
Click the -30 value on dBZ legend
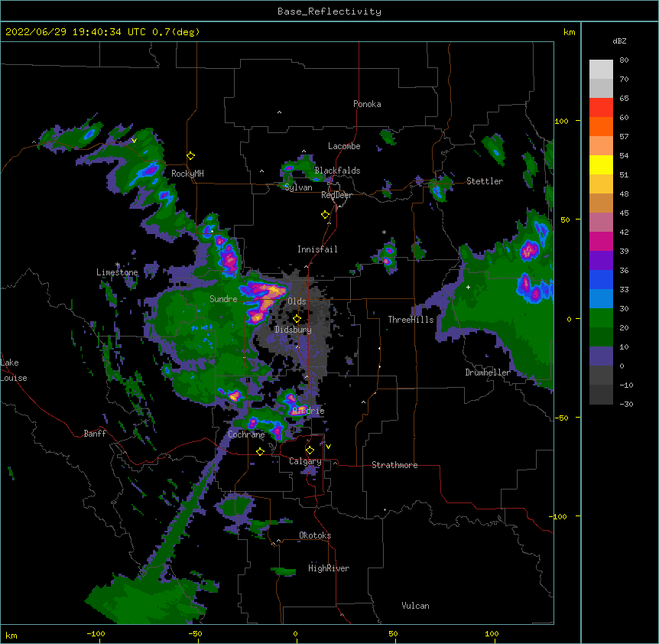[626, 405]
